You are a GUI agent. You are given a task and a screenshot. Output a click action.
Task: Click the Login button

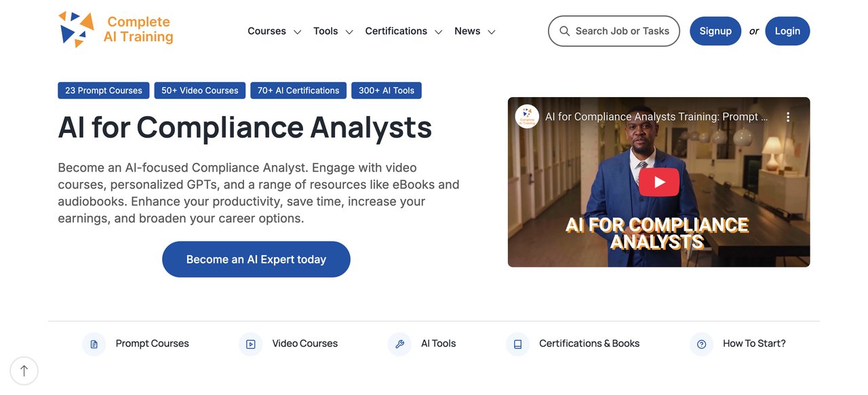tap(787, 31)
